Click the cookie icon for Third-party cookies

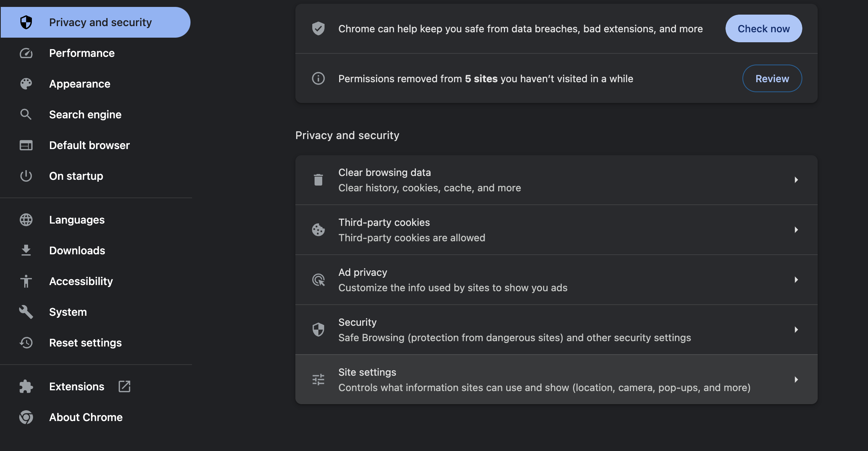(x=318, y=230)
